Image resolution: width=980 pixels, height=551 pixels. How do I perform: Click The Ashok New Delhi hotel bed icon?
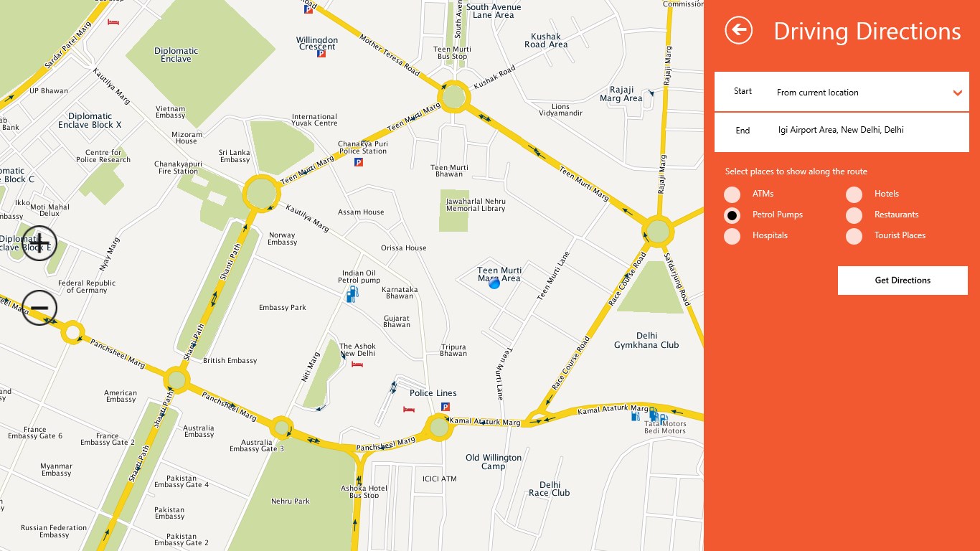pyautogui.click(x=357, y=364)
